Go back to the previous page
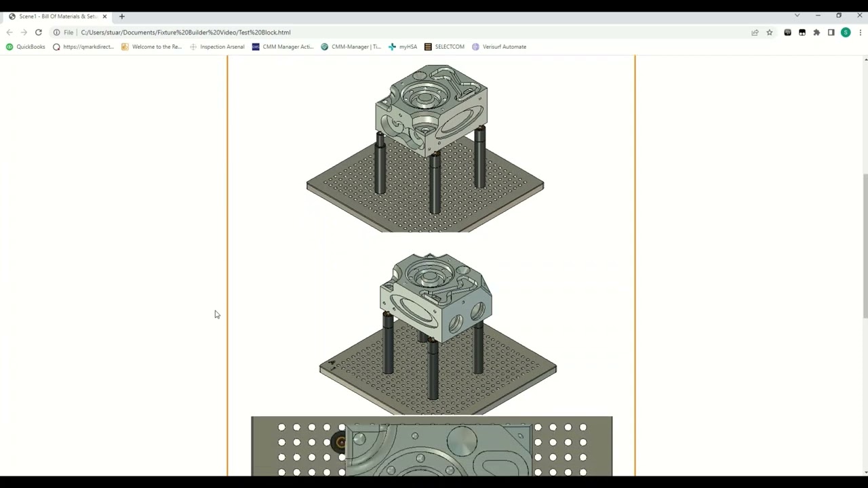The height and width of the screenshot is (488, 868). coord(9,33)
